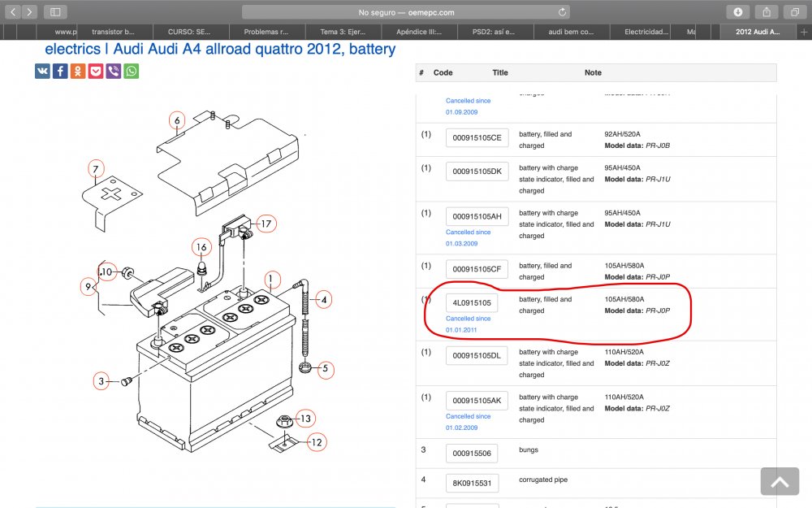
Task: Select part code 000915105CF
Action: 477,269
